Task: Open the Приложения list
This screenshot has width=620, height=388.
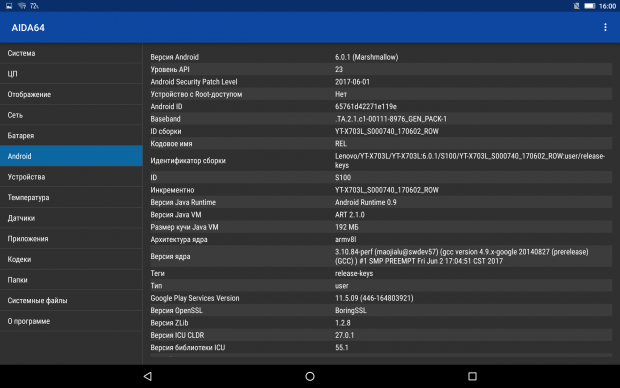Action: click(71, 238)
